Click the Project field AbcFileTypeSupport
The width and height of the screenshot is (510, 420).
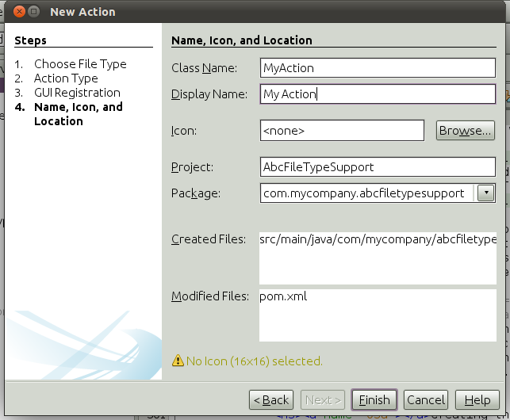(377, 167)
